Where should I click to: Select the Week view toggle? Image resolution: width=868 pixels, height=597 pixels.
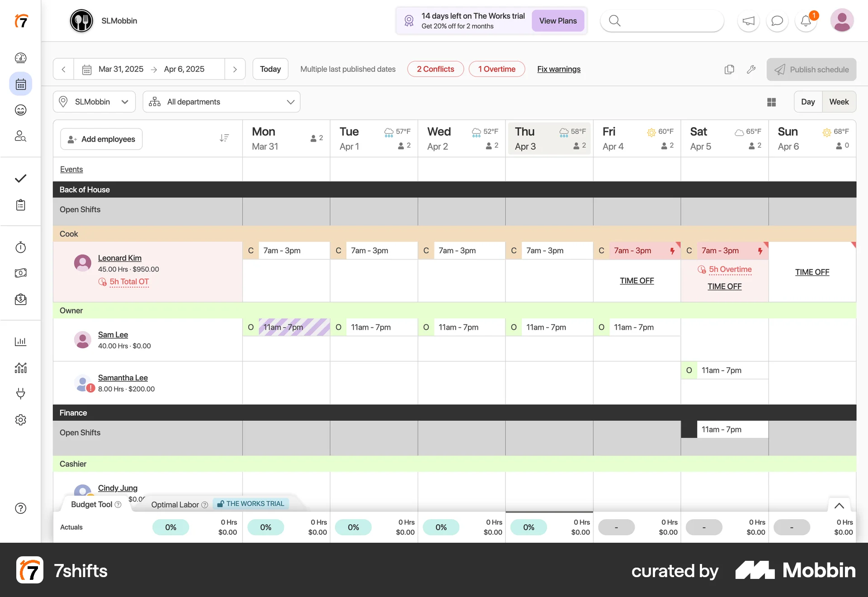coord(839,101)
